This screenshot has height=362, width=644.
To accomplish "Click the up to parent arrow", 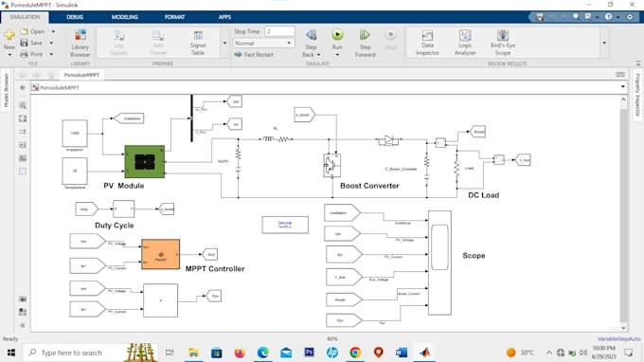I will coord(51,75).
